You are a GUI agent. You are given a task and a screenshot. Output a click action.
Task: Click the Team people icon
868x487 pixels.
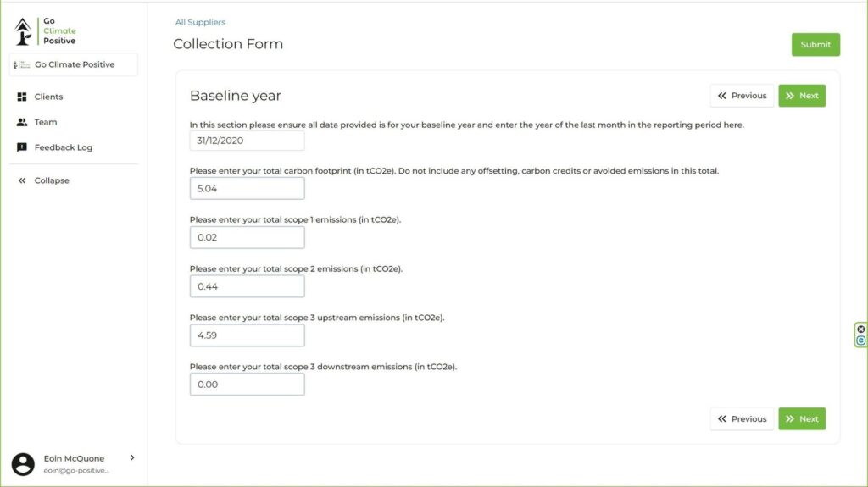22,122
